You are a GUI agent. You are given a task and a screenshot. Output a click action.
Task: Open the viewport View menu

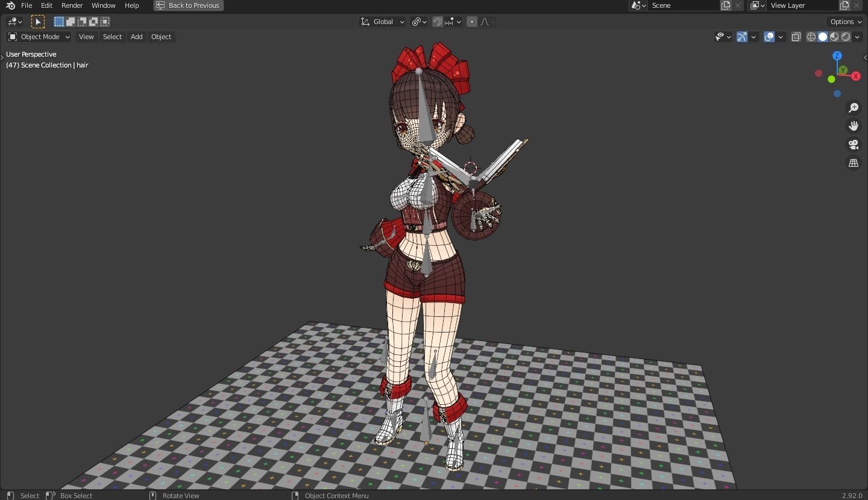point(86,37)
